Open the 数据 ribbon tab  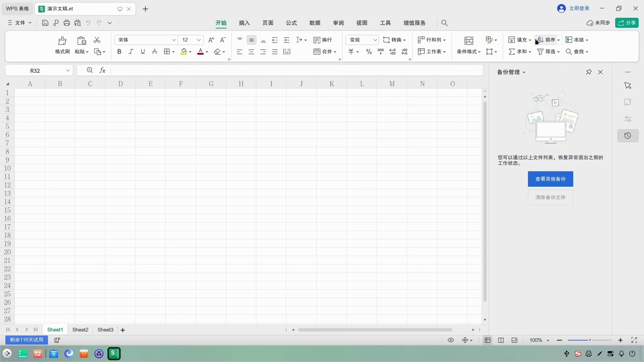click(315, 23)
